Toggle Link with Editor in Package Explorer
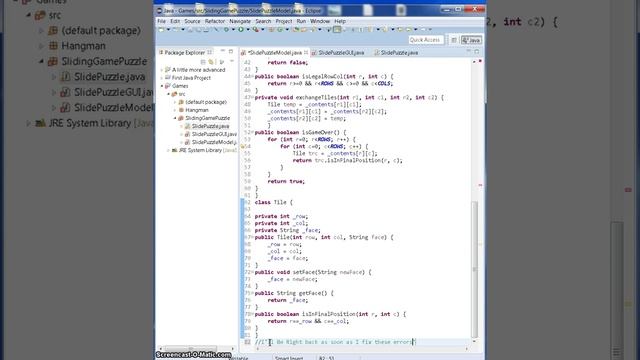The width and height of the screenshot is (640, 360). point(211,62)
